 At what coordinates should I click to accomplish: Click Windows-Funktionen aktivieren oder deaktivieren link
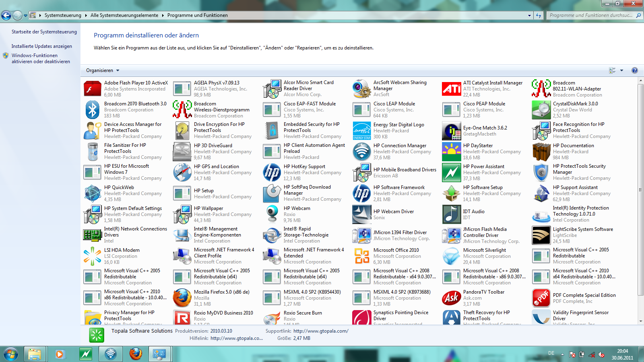pos(41,59)
